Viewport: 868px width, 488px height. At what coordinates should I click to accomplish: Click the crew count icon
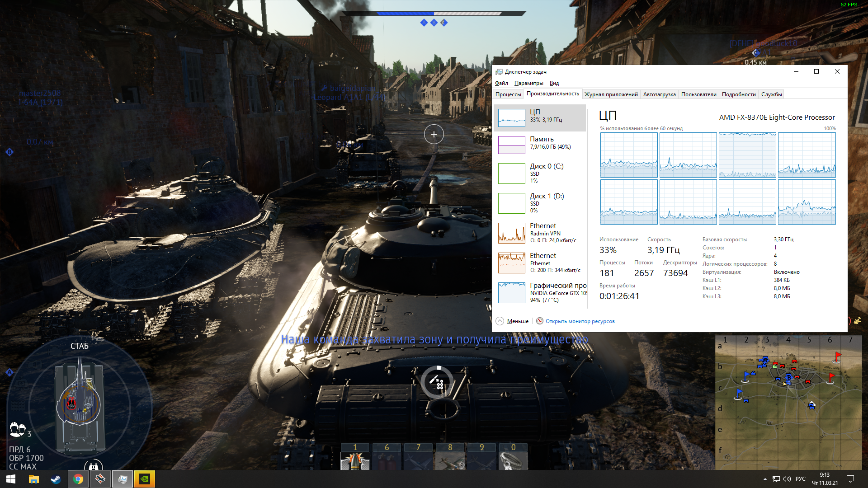17,429
